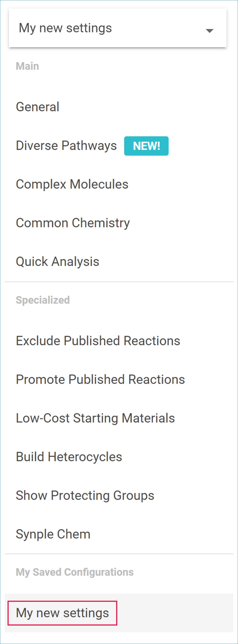238x644 pixels.
Task: Pick the Common Chemistry setting
Action: point(73,223)
